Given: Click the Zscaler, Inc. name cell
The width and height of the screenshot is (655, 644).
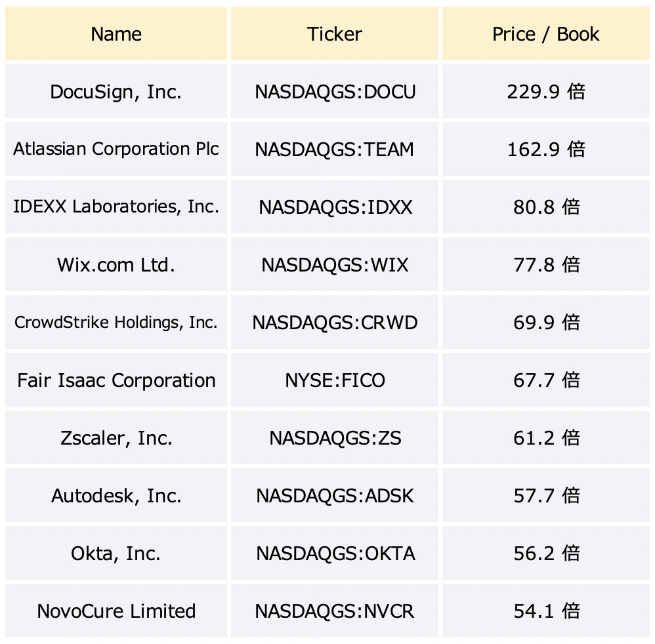Looking at the screenshot, I should 116,438.
